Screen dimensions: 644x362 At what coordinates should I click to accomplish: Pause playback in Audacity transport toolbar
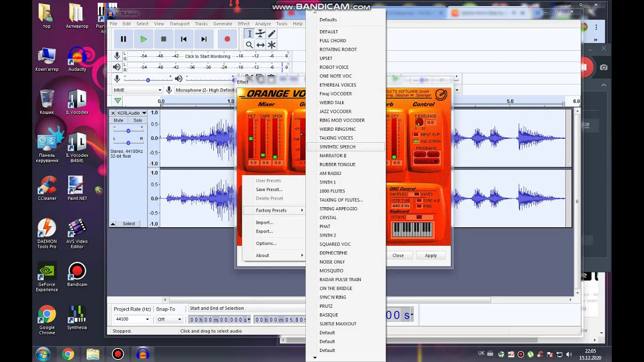point(123,39)
